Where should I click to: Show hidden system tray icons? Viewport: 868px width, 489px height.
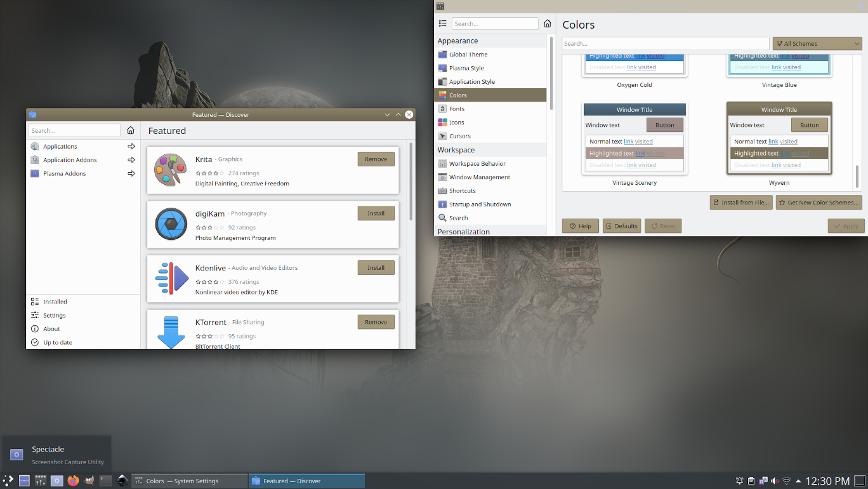click(x=798, y=481)
